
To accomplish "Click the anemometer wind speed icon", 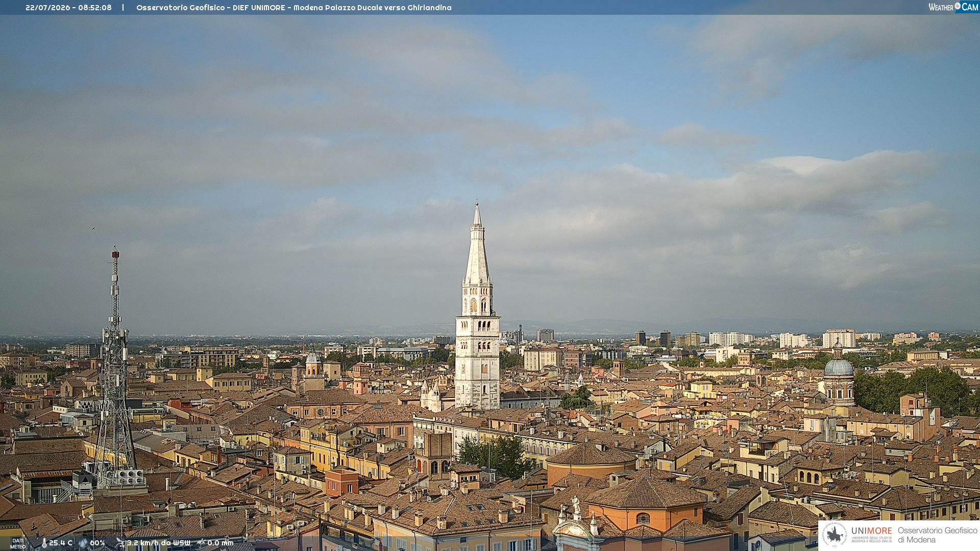I will (x=120, y=543).
